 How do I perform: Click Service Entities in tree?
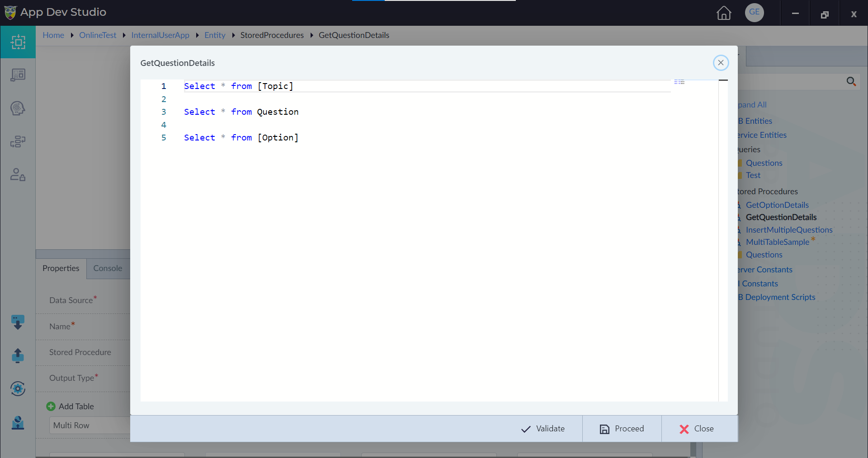click(x=762, y=135)
